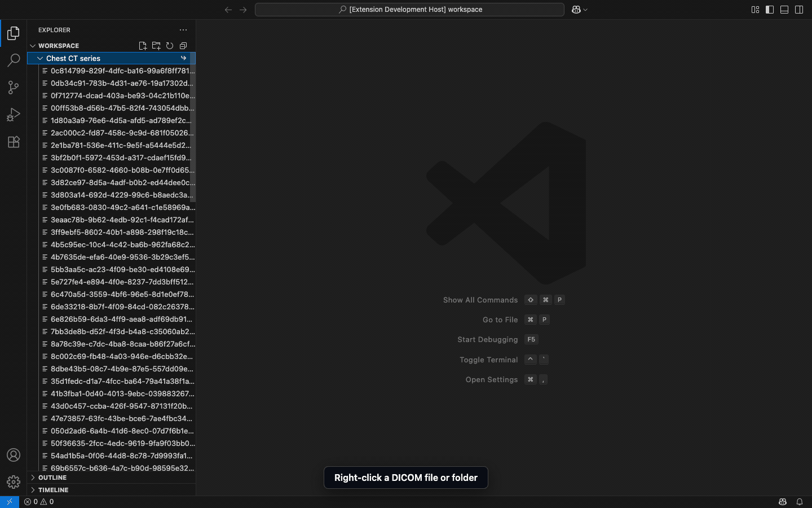
Task: Open the notifications bell
Action: (x=800, y=502)
